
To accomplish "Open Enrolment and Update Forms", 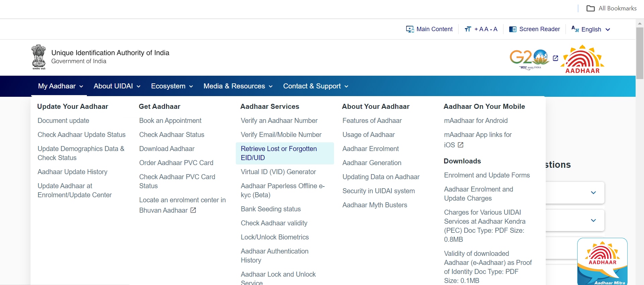I will click(487, 175).
